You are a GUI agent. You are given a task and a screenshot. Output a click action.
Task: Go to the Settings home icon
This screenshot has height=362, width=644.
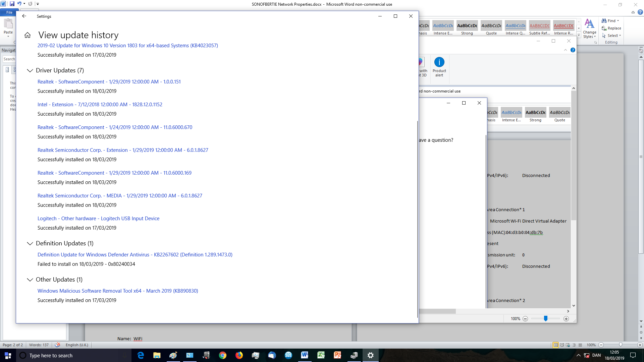pos(28,35)
